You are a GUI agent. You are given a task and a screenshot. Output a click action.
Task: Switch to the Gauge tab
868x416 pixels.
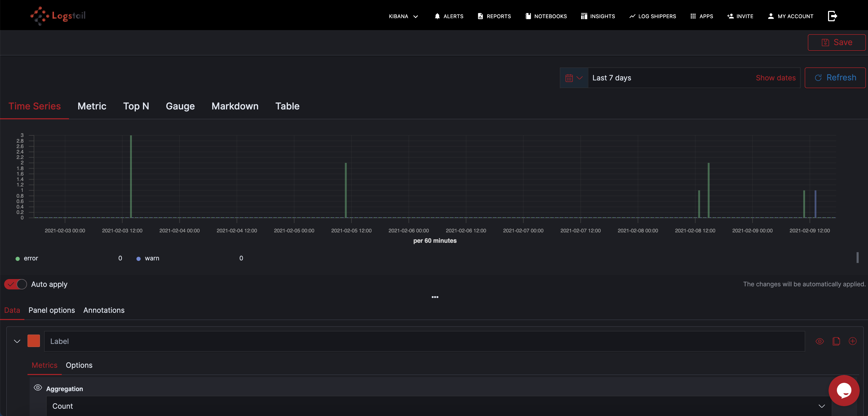point(180,106)
